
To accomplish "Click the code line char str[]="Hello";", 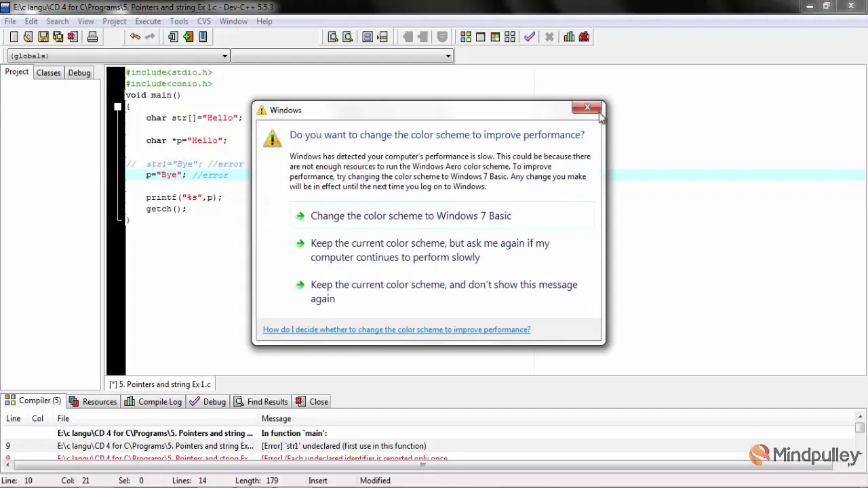I will (x=194, y=118).
